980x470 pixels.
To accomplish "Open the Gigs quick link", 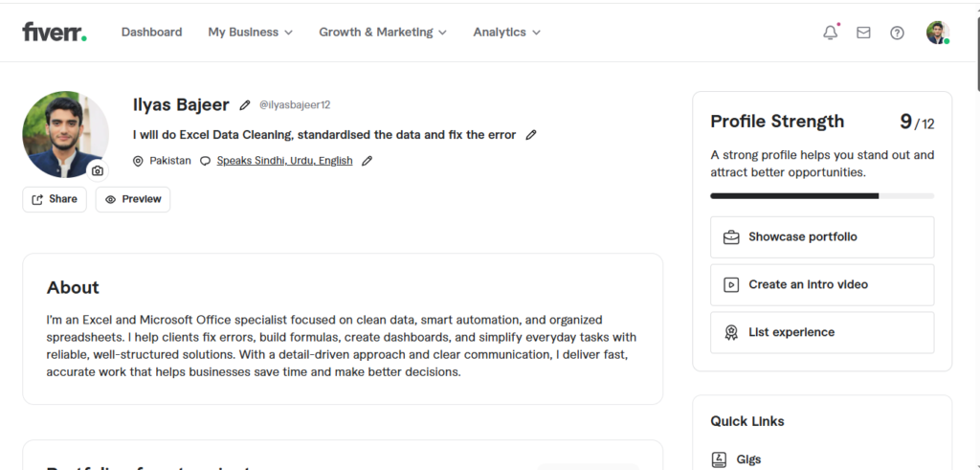I will coord(748,459).
